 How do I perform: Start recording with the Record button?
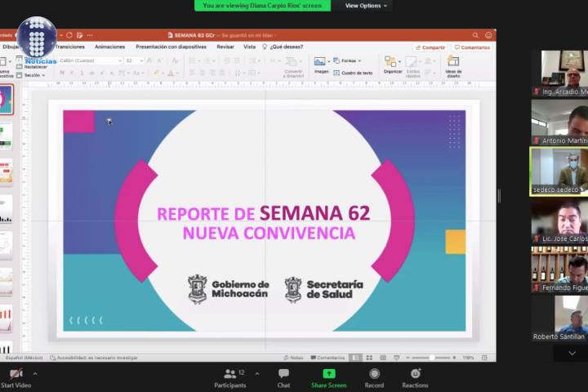pos(374,377)
